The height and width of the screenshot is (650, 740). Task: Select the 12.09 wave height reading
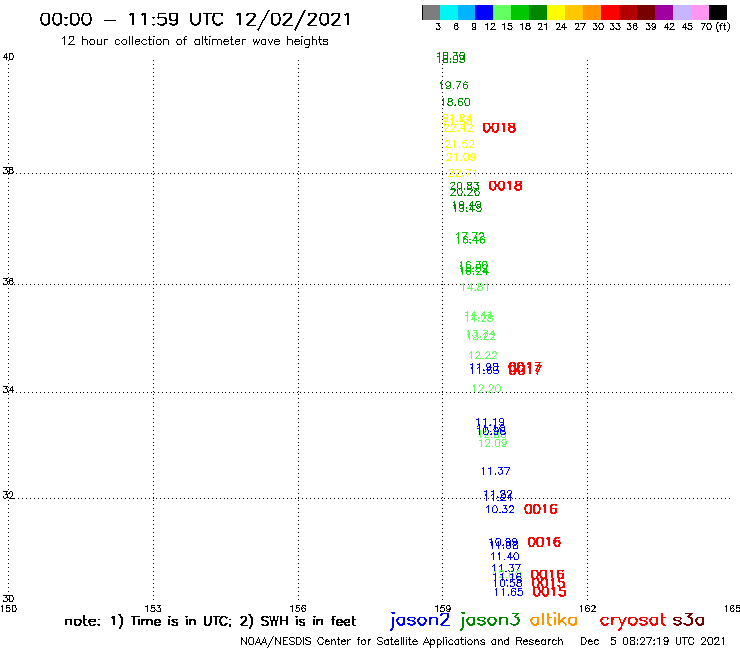coord(493,443)
